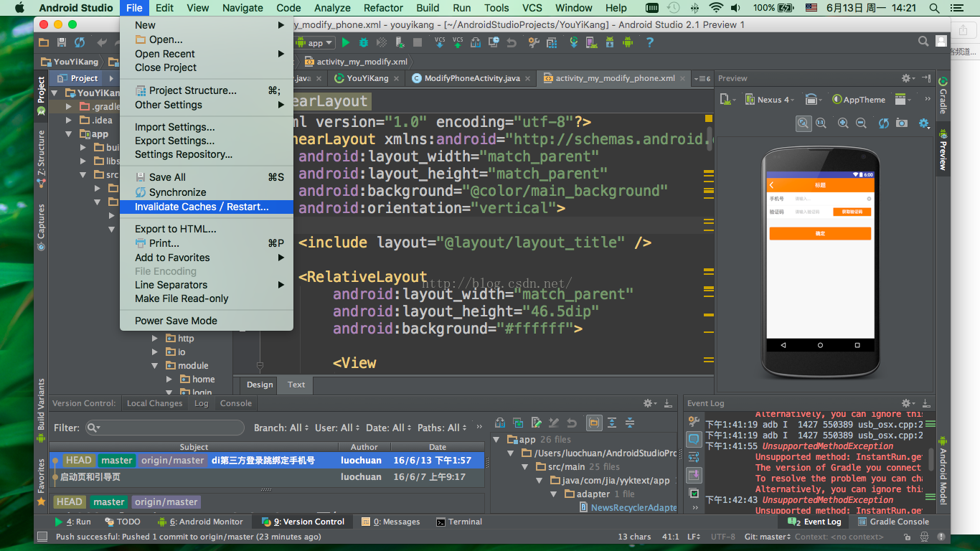The height and width of the screenshot is (551, 980).
Task: Open Android Monitor tool window
Action: click(x=201, y=522)
